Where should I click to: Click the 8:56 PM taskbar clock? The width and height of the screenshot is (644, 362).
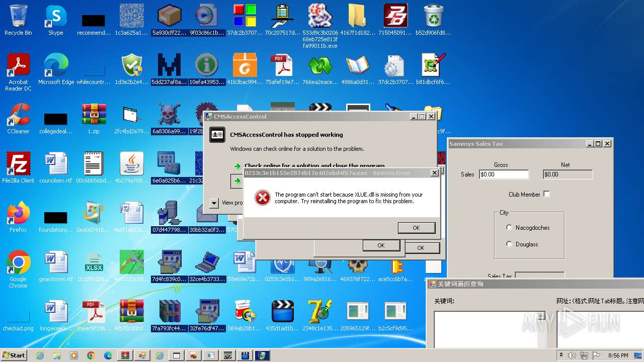[x=618, y=355]
